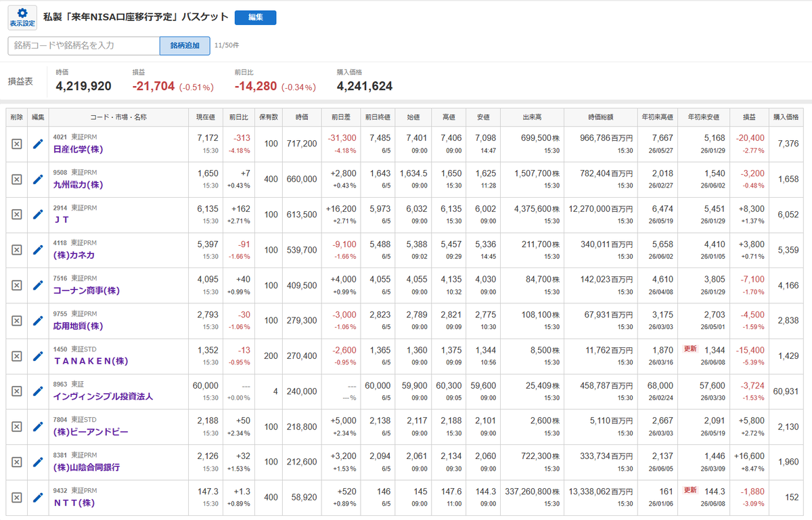
Task: Delete the 九州電力(株) row
Action: (x=17, y=179)
